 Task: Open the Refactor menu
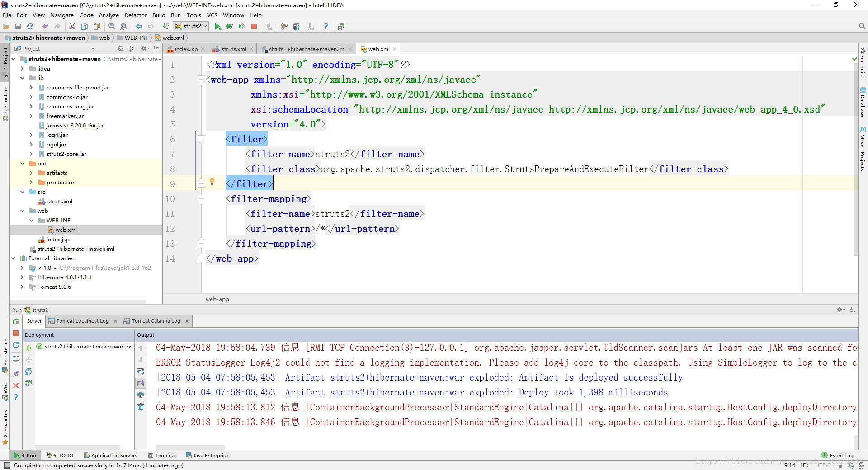(x=136, y=15)
